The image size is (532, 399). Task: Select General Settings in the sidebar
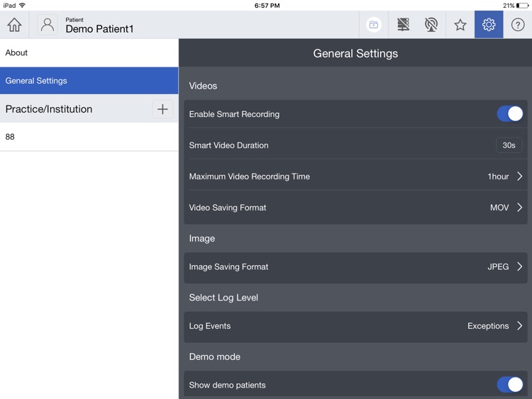[89, 81]
